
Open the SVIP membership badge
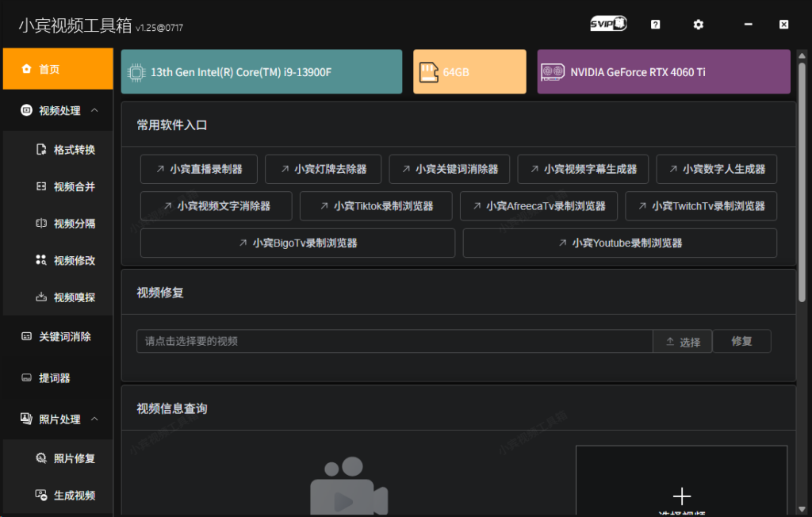tap(608, 24)
